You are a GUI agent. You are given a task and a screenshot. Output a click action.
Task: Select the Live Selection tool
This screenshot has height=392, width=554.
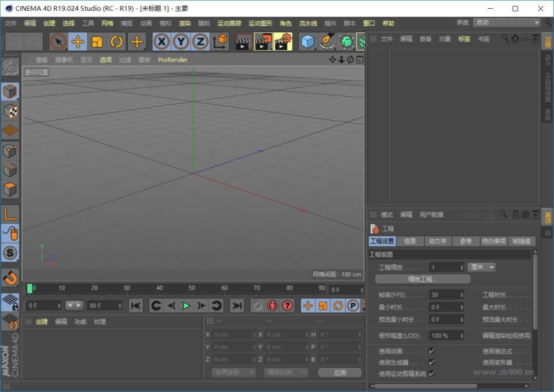click(58, 42)
